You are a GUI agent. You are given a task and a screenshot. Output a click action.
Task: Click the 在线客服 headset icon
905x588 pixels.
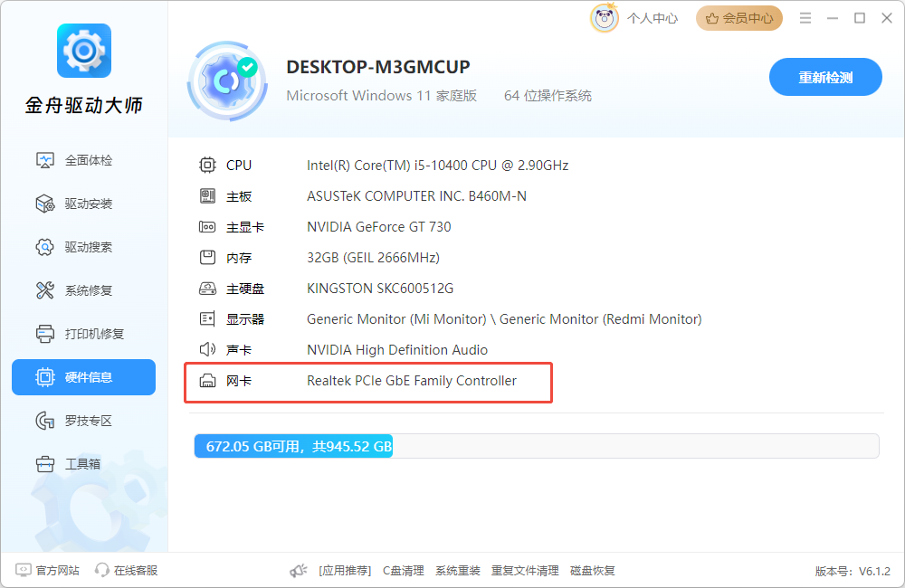coord(102,570)
